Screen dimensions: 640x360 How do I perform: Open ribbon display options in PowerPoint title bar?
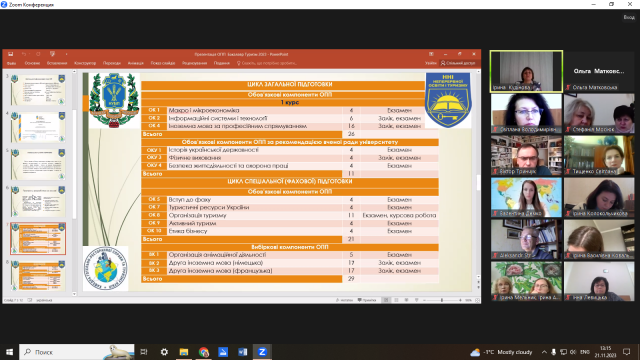coord(431,54)
